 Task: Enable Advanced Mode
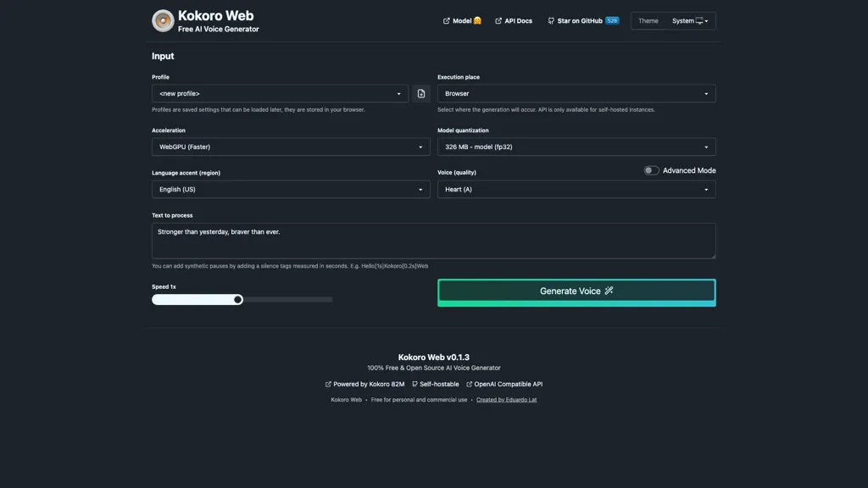coord(650,169)
